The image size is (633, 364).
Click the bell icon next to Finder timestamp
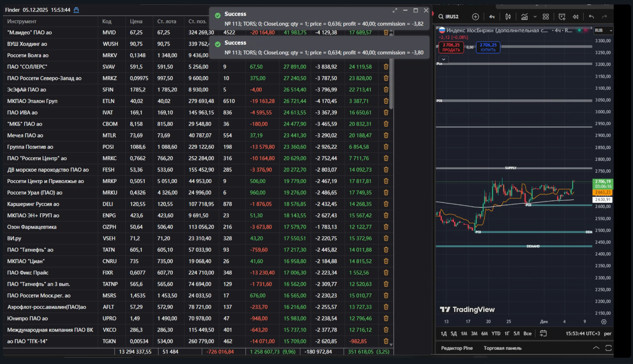pyautogui.click(x=76, y=10)
